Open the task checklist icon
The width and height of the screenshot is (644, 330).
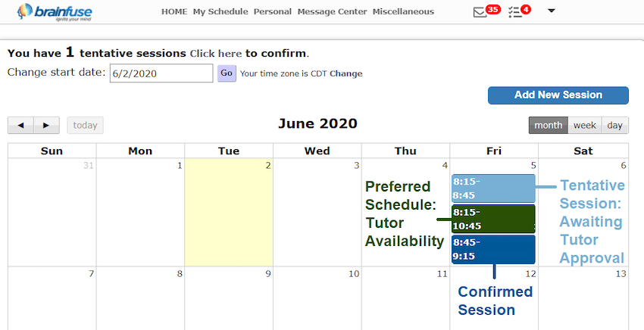pos(515,12)
